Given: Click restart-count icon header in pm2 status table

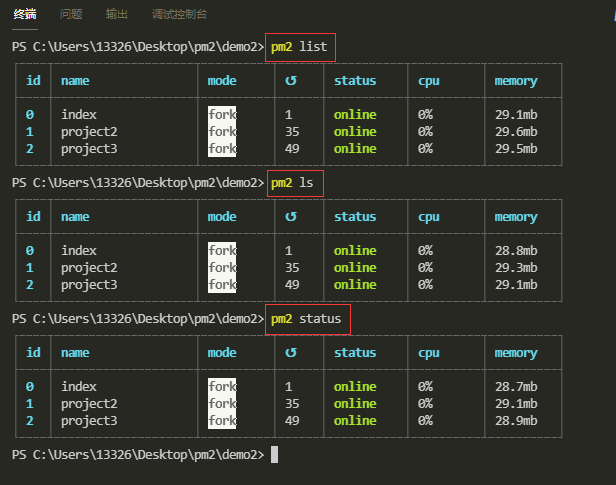Looking at the screenshot, I should click(291, 352).
